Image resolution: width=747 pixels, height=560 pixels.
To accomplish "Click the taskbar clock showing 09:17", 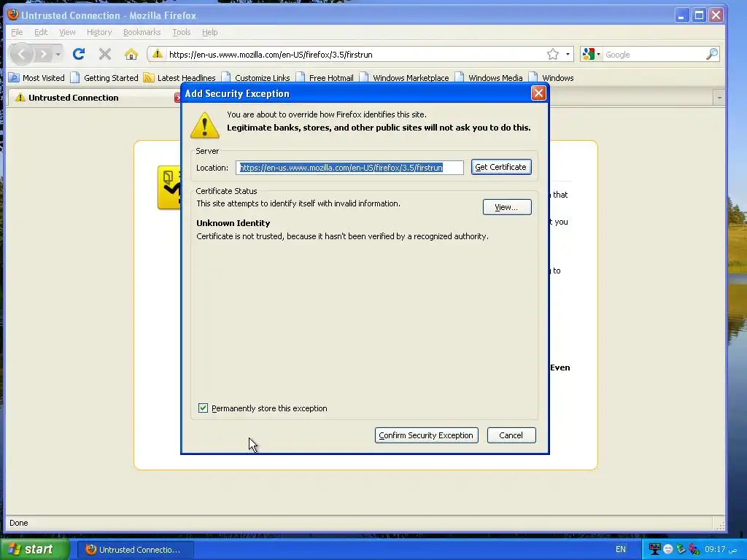I will tap(720, 549).
